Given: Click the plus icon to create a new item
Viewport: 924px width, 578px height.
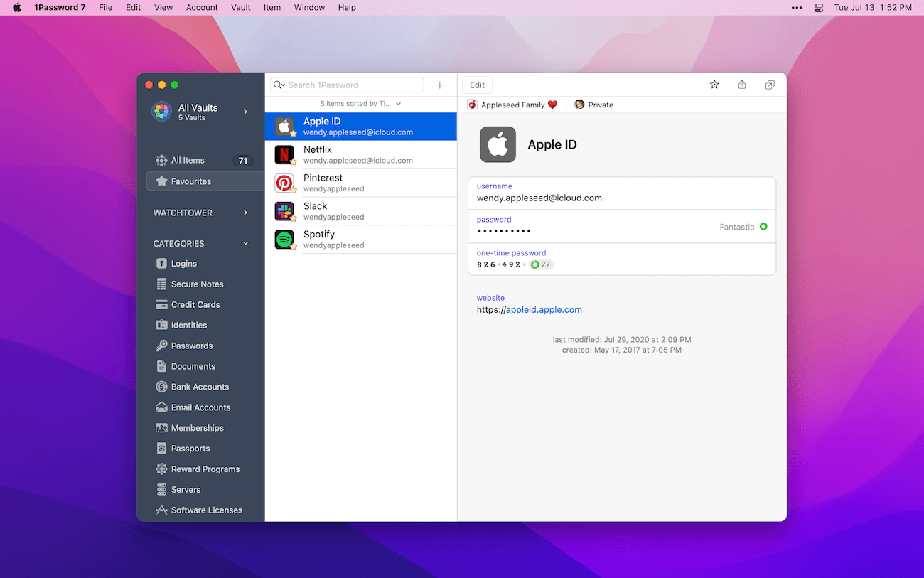Looking at the screenshot, I should click(x=439, y=85).
